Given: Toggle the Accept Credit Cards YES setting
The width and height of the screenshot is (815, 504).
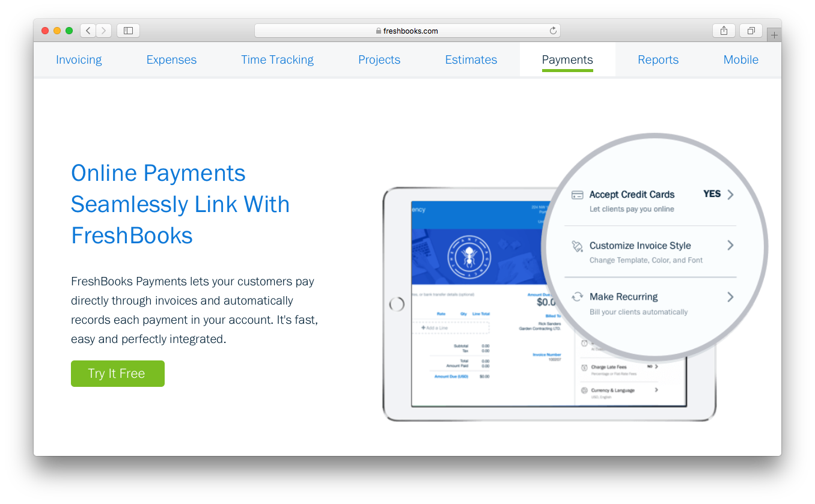Looking at the screenshot, I should point(712,194).
